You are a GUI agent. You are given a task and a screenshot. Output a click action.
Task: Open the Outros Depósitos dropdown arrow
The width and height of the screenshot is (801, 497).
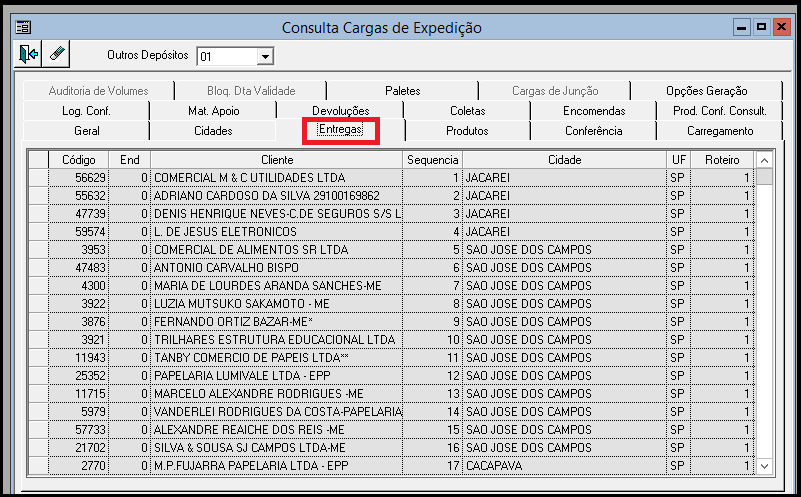point(265,56)
